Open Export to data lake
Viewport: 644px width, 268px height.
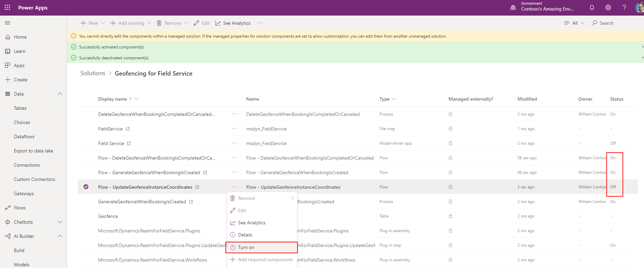point(33,151)
